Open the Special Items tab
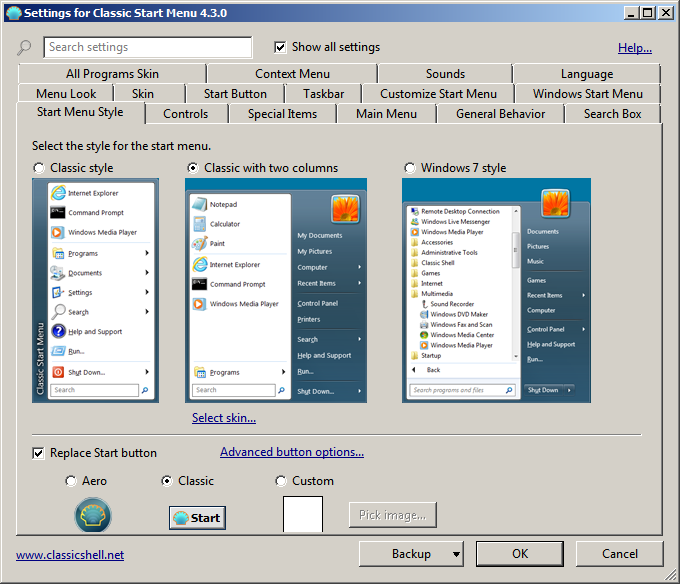Viewport: 680px width, 584px height. [282, 114]
